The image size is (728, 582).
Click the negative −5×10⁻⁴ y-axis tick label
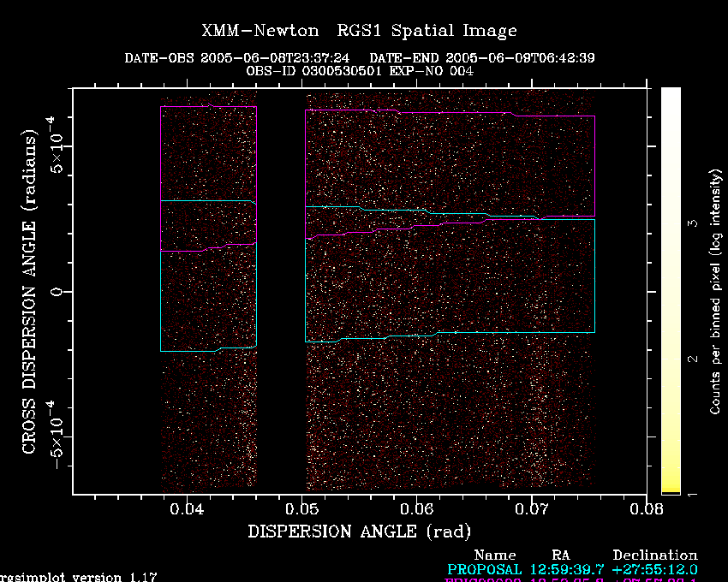point(56,435)
